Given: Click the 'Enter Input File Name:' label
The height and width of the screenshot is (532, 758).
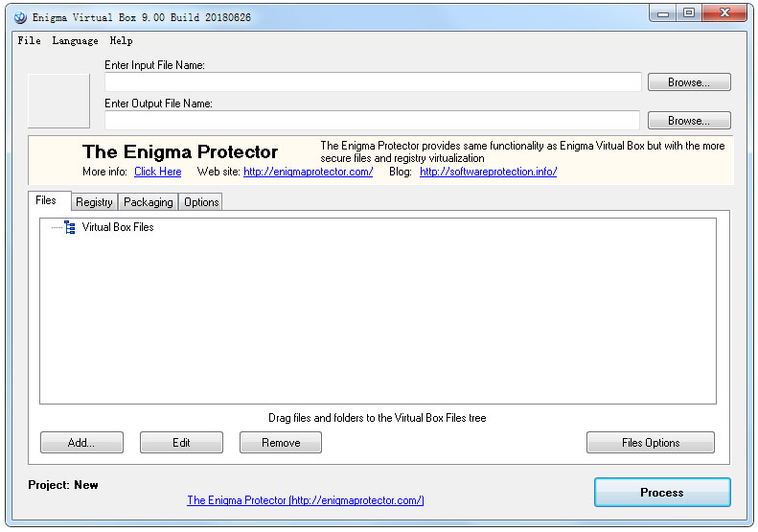Looking at the screenshot, I should pos(154,65).
